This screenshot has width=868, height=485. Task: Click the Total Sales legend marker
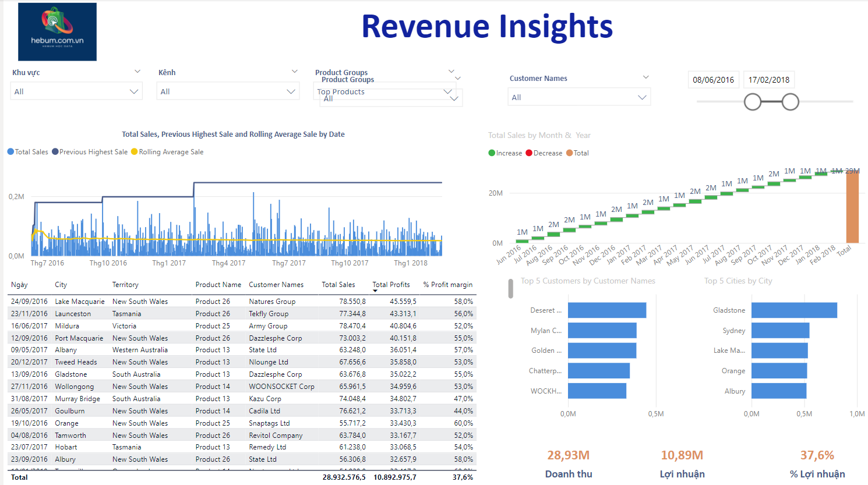[x=10, y=152]
